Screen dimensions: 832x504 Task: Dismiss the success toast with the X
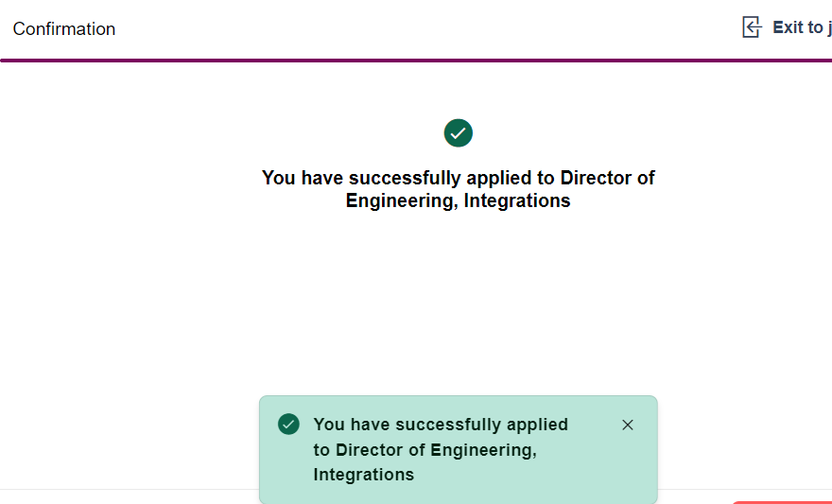tap(628, 425)
